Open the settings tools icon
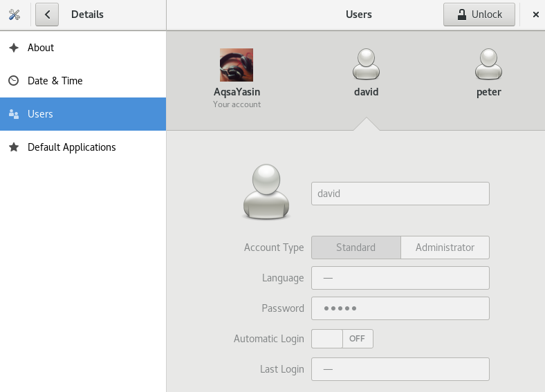The height and width of the screenshot is (392, 545). 15,15
